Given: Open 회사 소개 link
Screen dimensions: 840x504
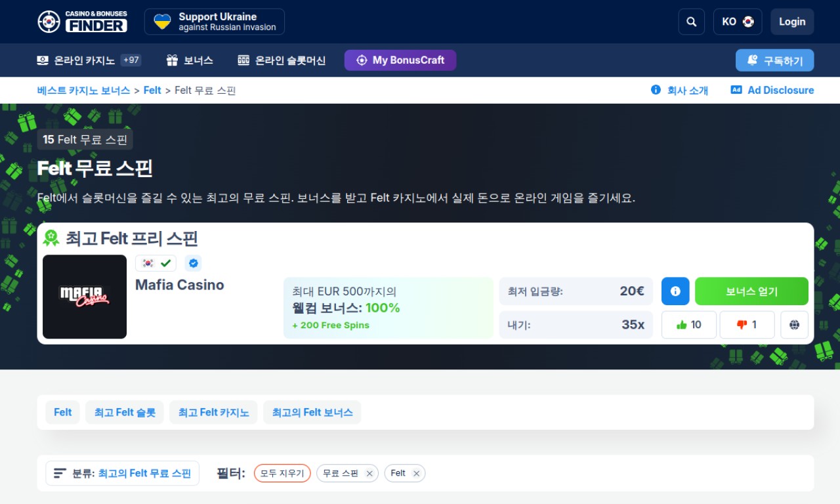Looking at the screenshot, I should [679, 91].
